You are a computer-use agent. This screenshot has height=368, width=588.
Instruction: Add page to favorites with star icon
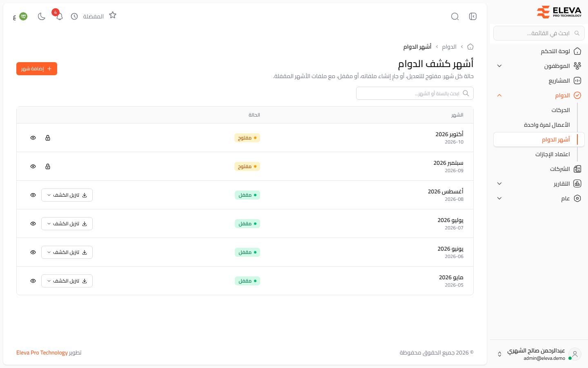113,15
